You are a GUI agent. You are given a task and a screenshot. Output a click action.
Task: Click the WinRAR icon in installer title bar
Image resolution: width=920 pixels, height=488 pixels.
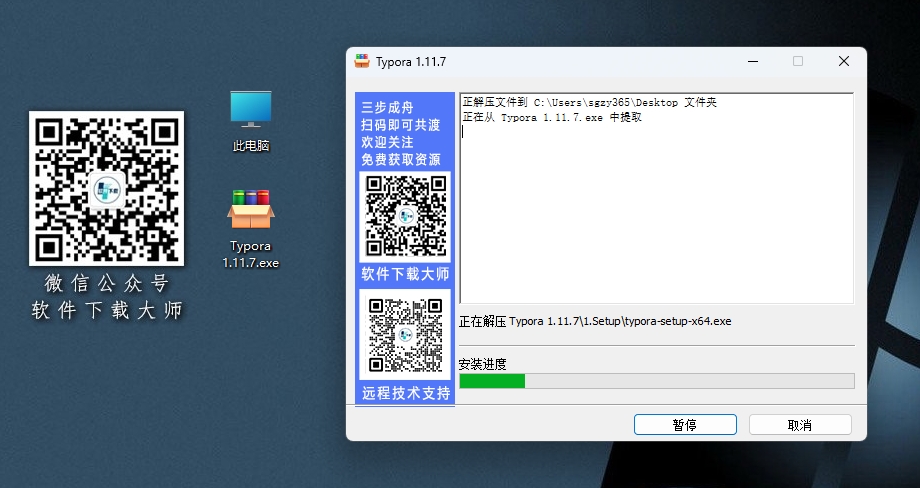tap(361, 61)
